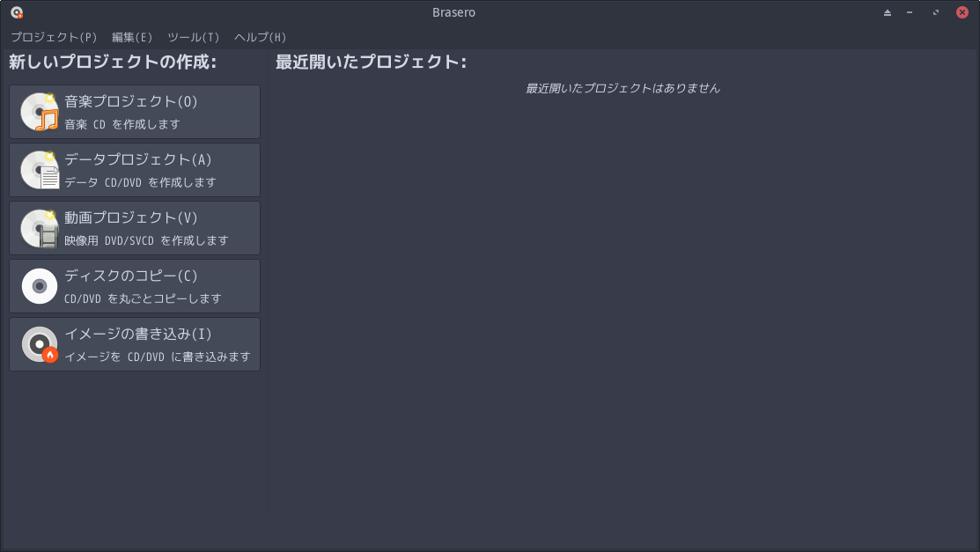980x552 pixels.
Task: Open the 編集(E) menu
Action: pyautogui.click(x=132, y=37)
